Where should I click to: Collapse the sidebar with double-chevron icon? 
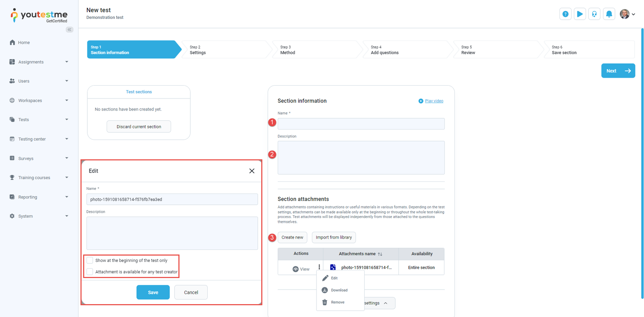[69, 29]
